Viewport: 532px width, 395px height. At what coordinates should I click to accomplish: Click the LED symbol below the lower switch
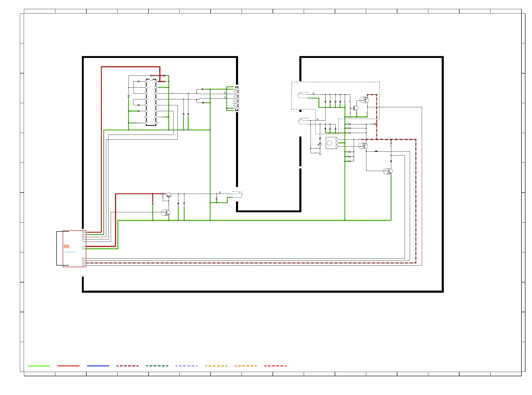point(320,144)
